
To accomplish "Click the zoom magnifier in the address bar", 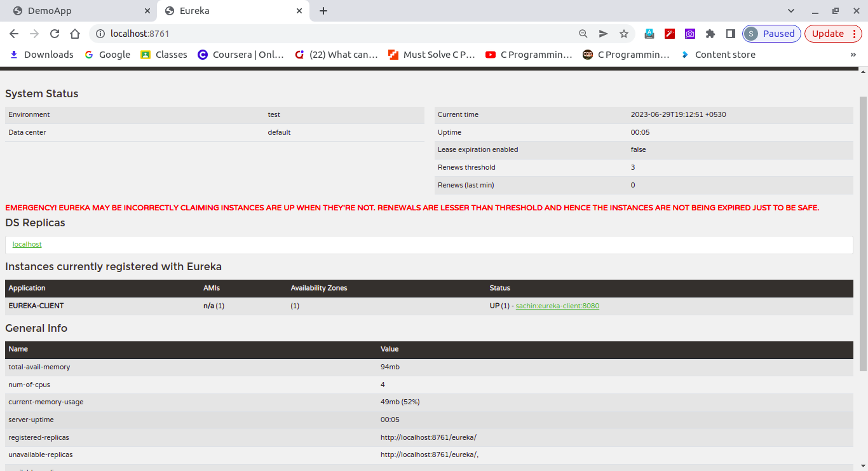I will click(x=583, y=34).
